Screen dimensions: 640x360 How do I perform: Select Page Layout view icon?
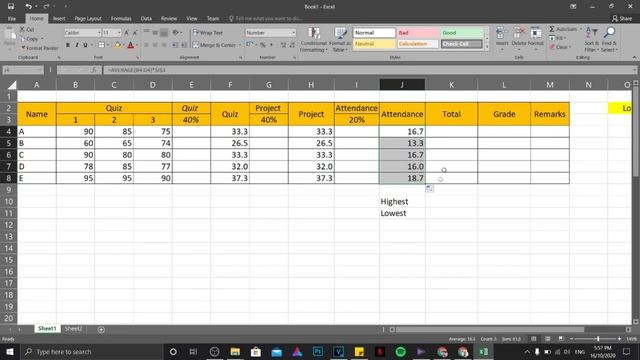548,339
